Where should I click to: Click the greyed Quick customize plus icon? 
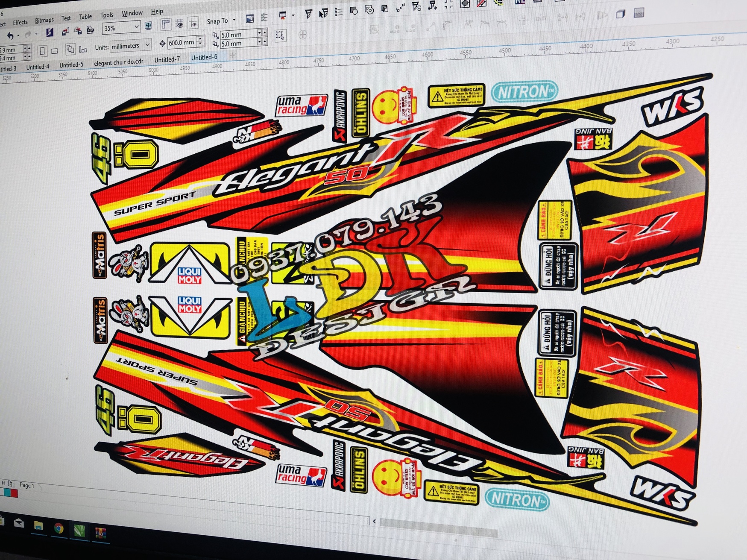click(303, 35)
